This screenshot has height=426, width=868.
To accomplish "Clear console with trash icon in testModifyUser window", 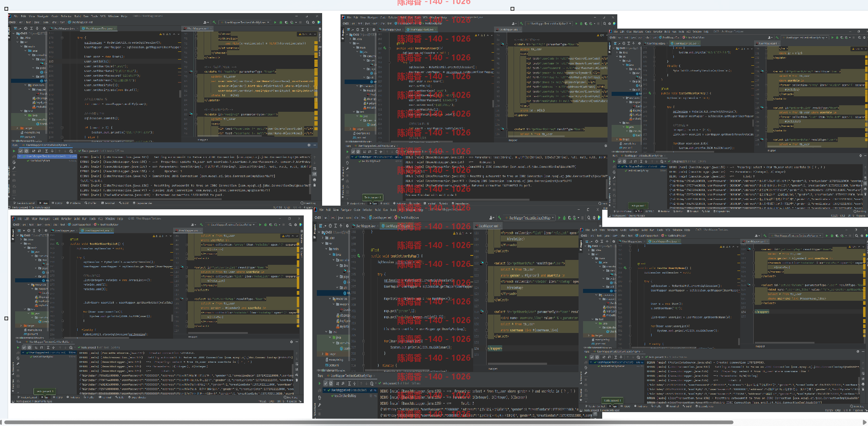I will coord(314,185).
